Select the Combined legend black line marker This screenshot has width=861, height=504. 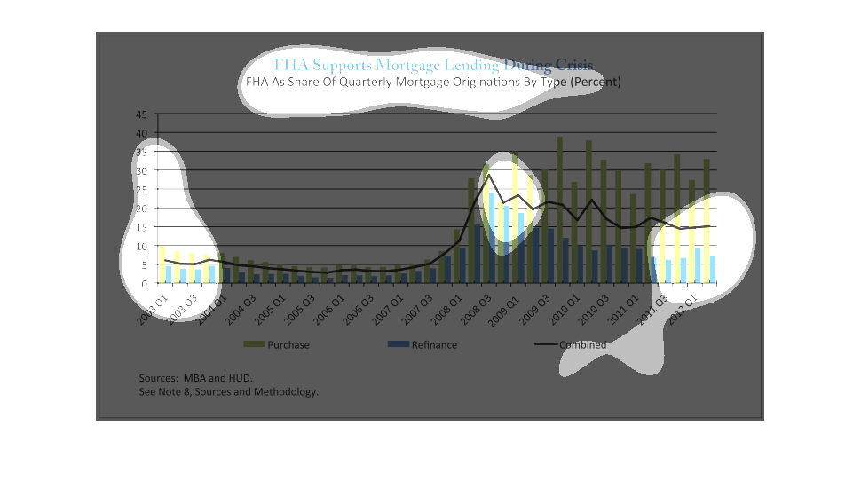click(547, 344)
